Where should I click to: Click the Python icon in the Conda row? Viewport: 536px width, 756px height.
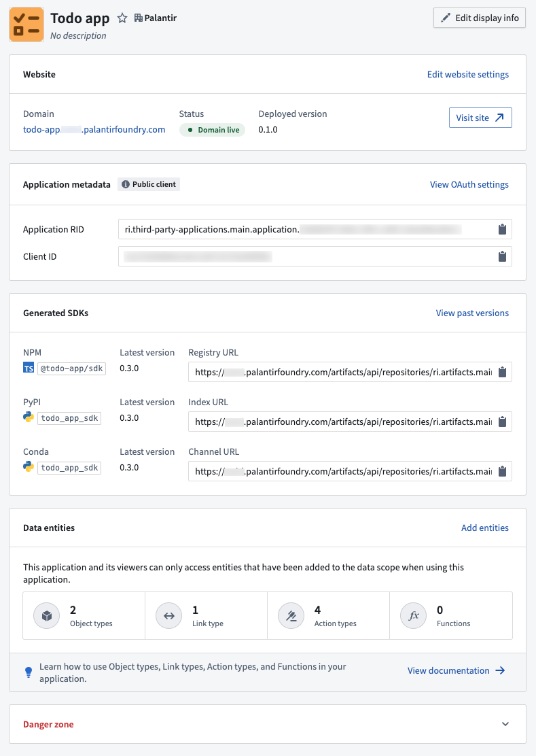click(x=29, y=466)
